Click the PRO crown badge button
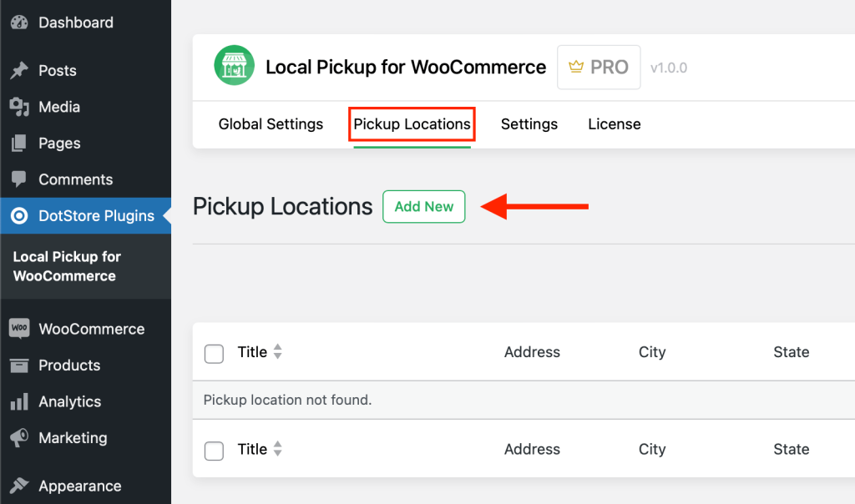This screenshot has width=855, height=504. (x=599, y=68)
